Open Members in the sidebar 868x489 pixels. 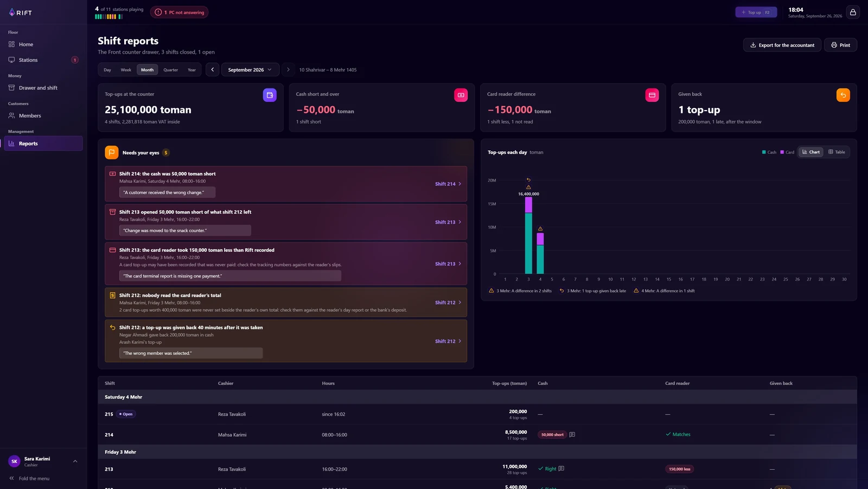(x=43, y=115)
